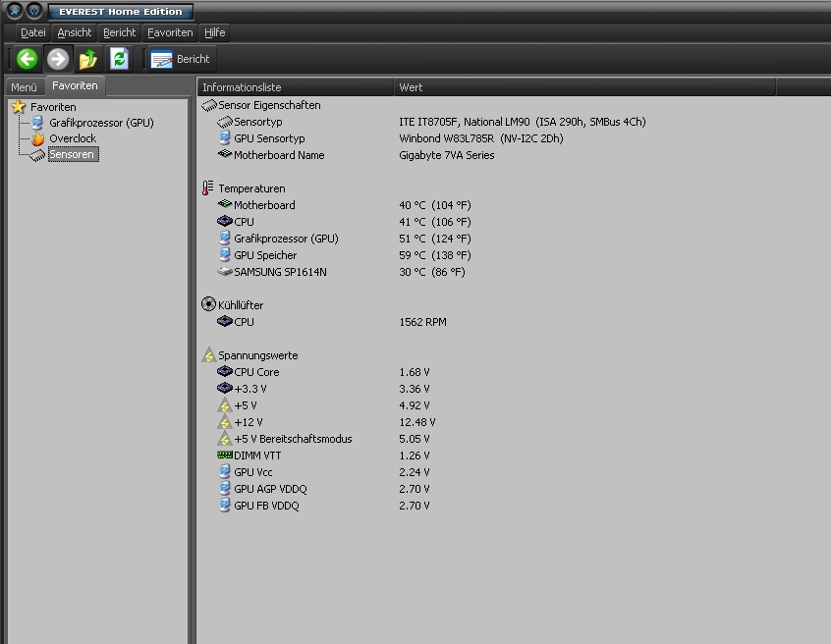Click the refresh toolbar icon
The height and width of the screenshot is (644, 831).
[119, 58]
